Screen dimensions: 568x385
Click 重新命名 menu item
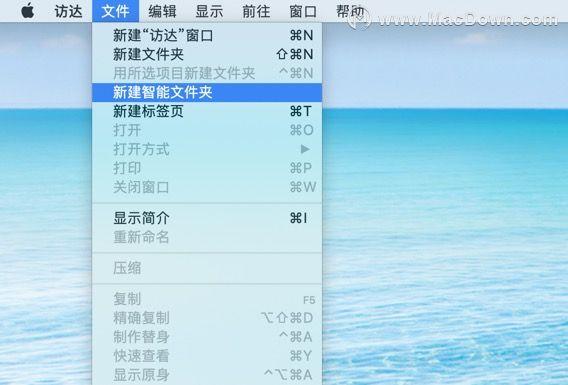(x=207, y=237)
